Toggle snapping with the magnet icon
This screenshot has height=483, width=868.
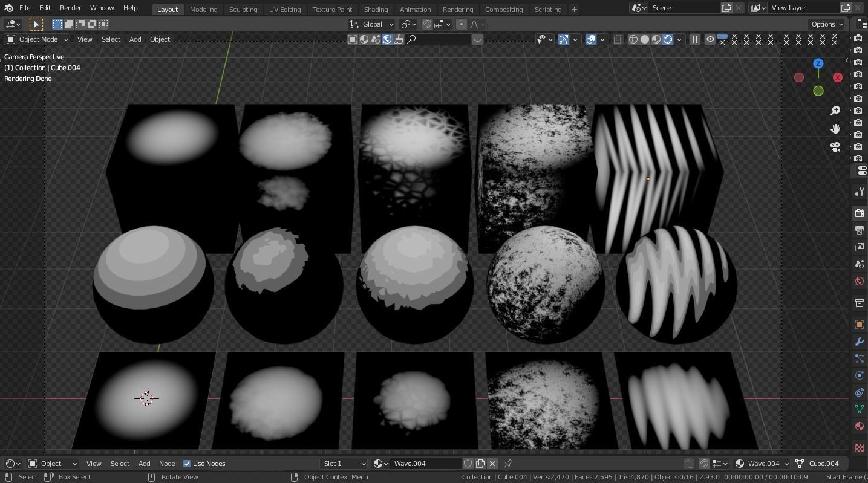tap(426, 24)
